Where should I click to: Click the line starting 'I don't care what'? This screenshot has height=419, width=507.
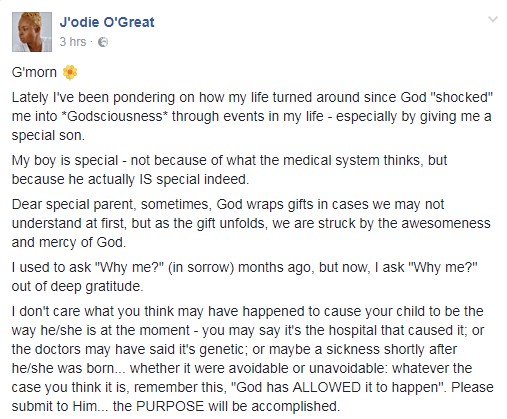[247, 311]
